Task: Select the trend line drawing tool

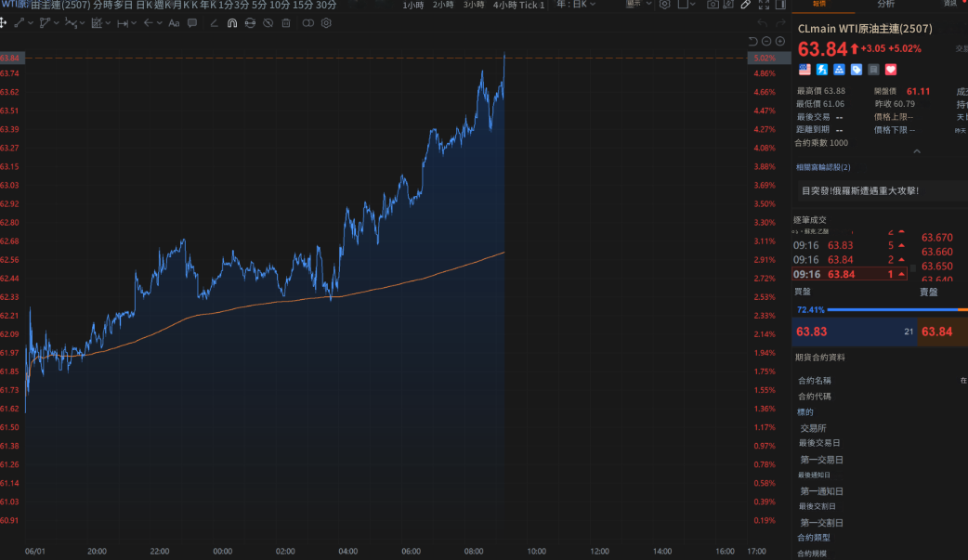Action: tap(20, 23)
